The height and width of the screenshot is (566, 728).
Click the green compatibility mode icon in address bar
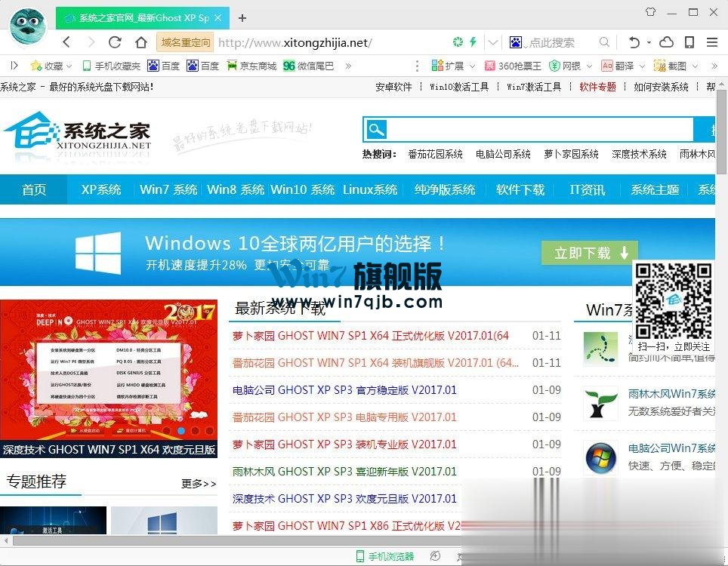click(x=458, y=42)
